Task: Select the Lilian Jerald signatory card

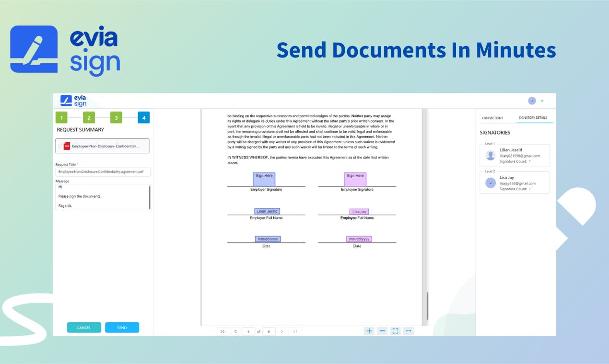Action: point(515,155)
